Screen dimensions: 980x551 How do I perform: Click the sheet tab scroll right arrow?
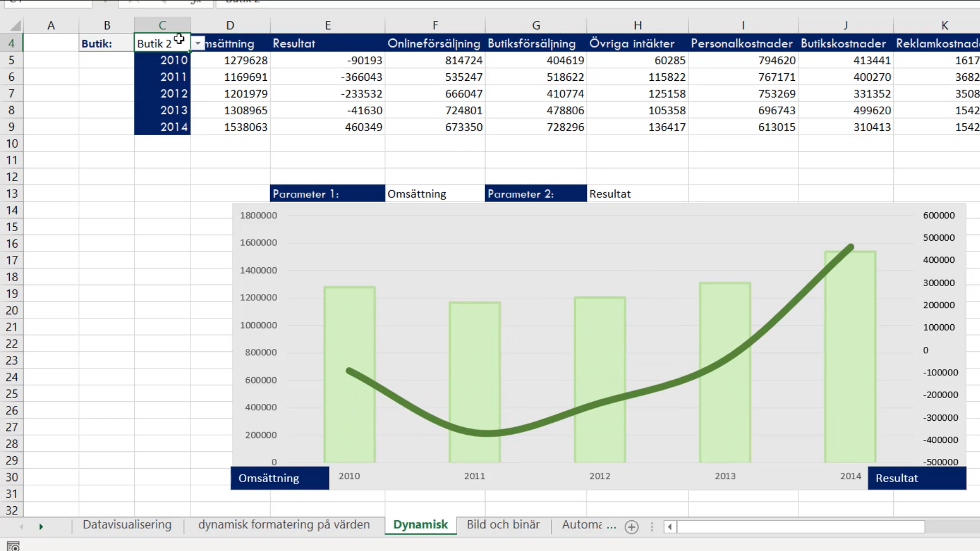coord(41,527)
